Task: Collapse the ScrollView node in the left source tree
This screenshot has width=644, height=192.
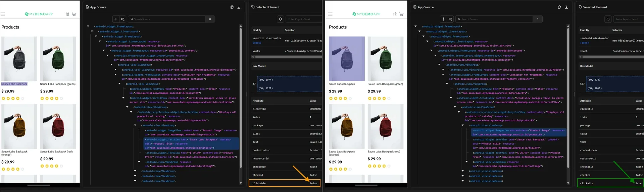Action: tap(123, 98)
